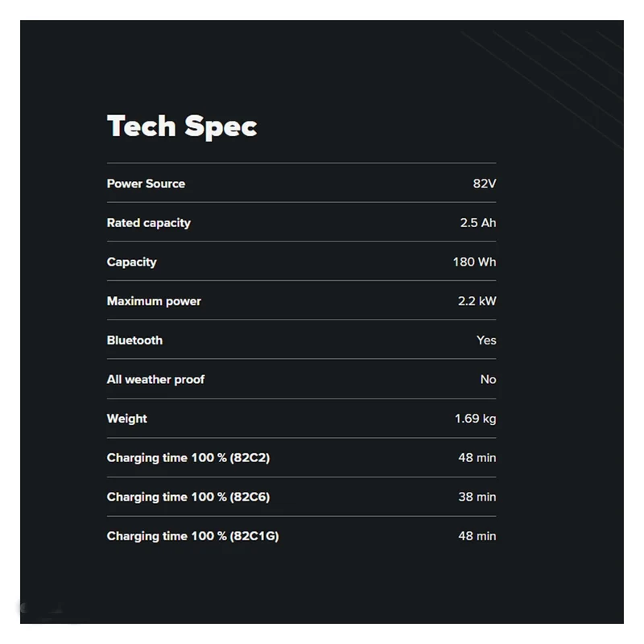
Task: Select the Power Source label
Action: pyautogui.click(x=146, y=184)
